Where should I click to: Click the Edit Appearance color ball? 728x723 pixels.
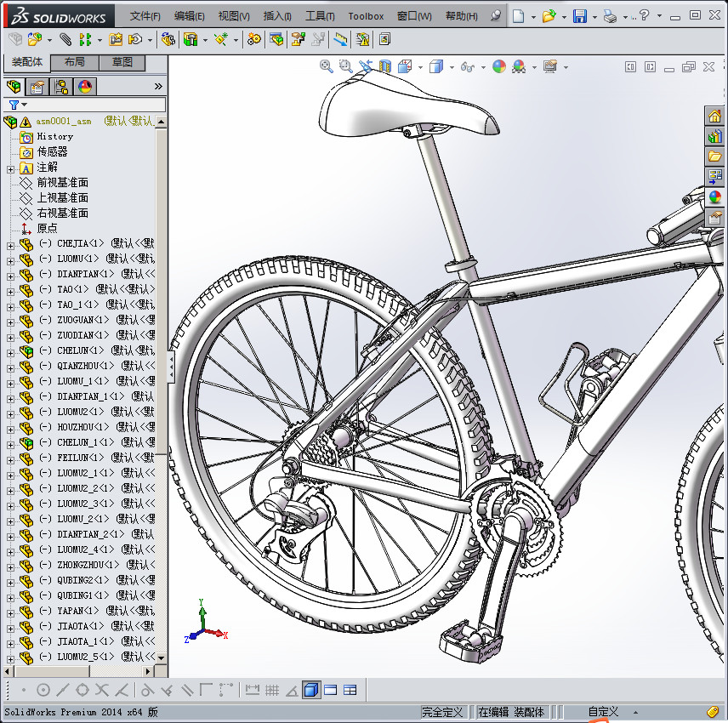point(499,67)
